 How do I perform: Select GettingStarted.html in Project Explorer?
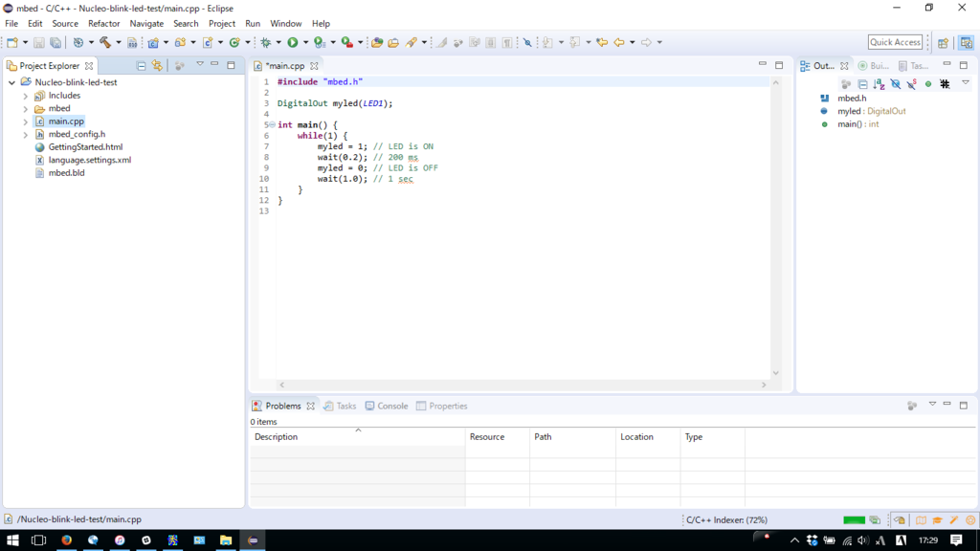[85, 147]
